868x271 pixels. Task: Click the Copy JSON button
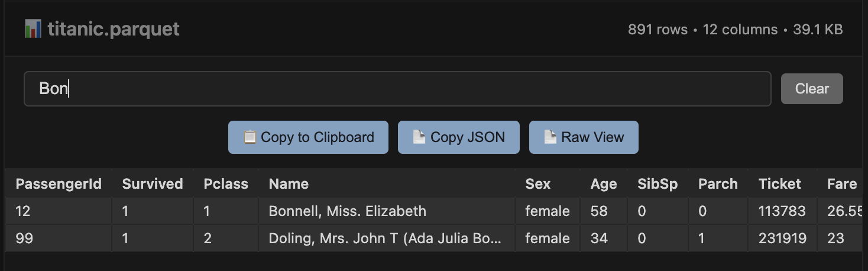click(x=459, y=137)
